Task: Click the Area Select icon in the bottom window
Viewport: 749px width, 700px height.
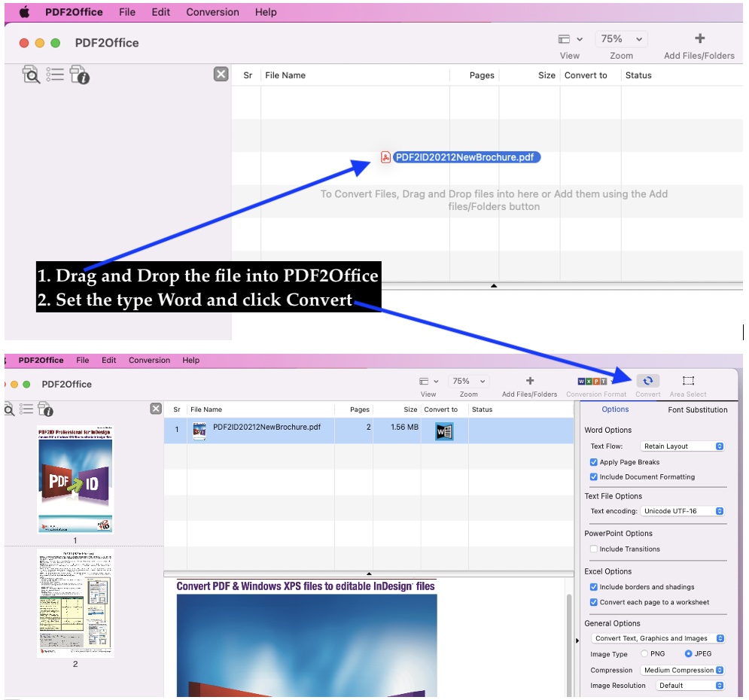Action: click(x=688, y=381)
